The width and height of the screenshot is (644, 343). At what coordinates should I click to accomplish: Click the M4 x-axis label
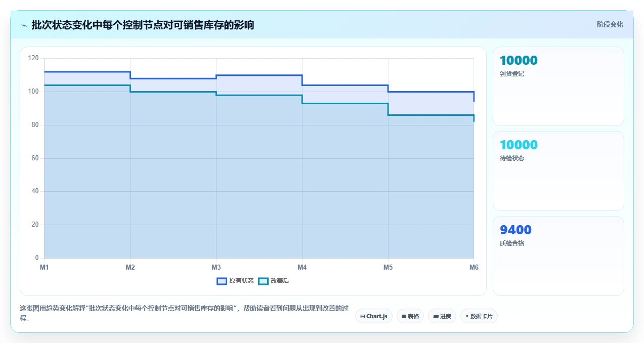pos(302,267)
